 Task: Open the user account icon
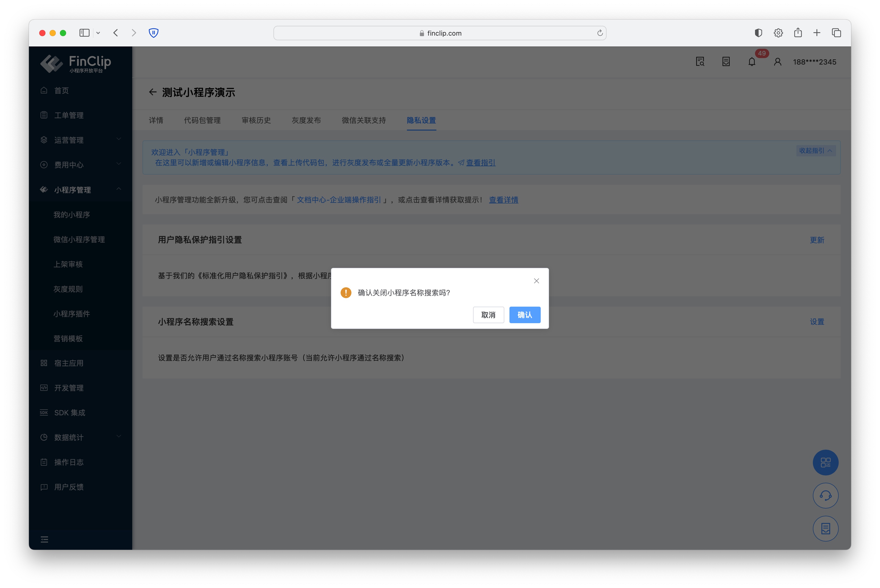point(777,62)
